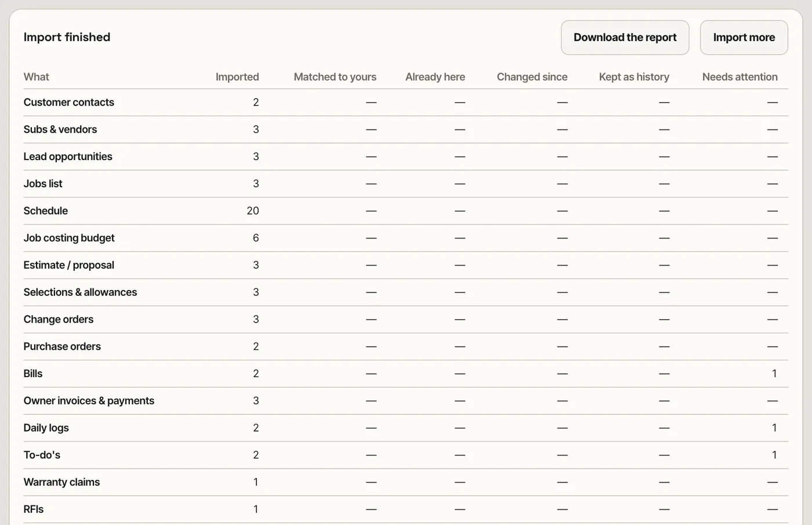This screenshot has width=812, height=525.
Task: Click the imported count for Estimate / proposal
Action: (x=256, y=265)
